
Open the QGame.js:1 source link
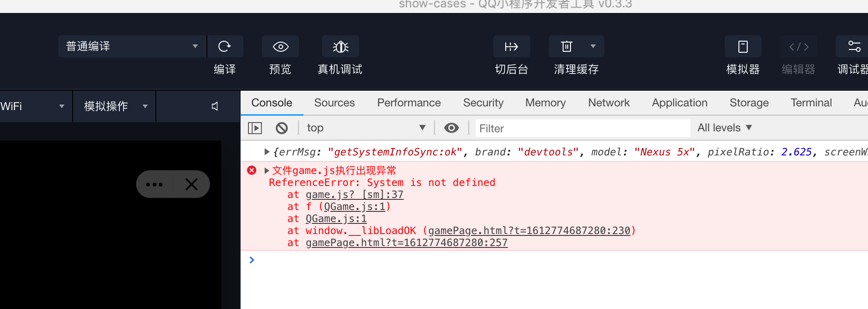click(x=336, y=219)
